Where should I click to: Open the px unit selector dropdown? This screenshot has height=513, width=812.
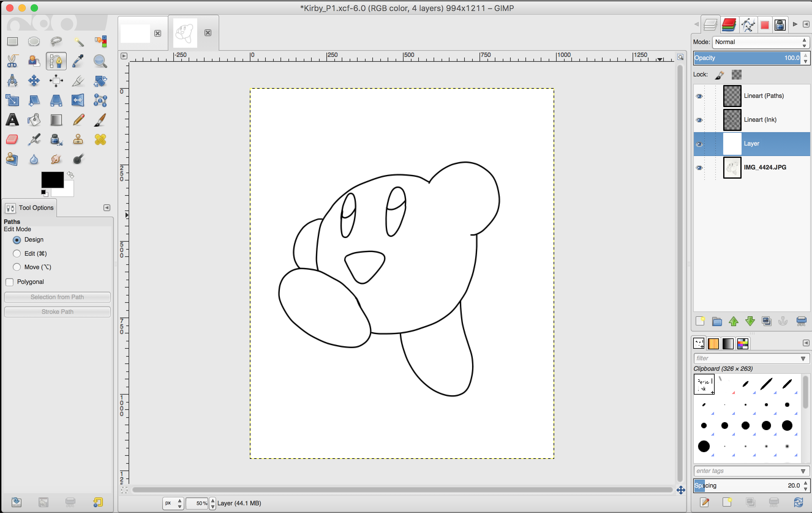click(x=173, y=503)
